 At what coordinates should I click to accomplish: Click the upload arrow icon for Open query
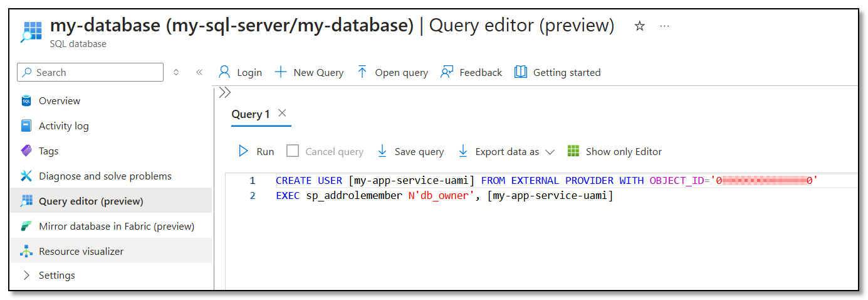click(362, 72)
